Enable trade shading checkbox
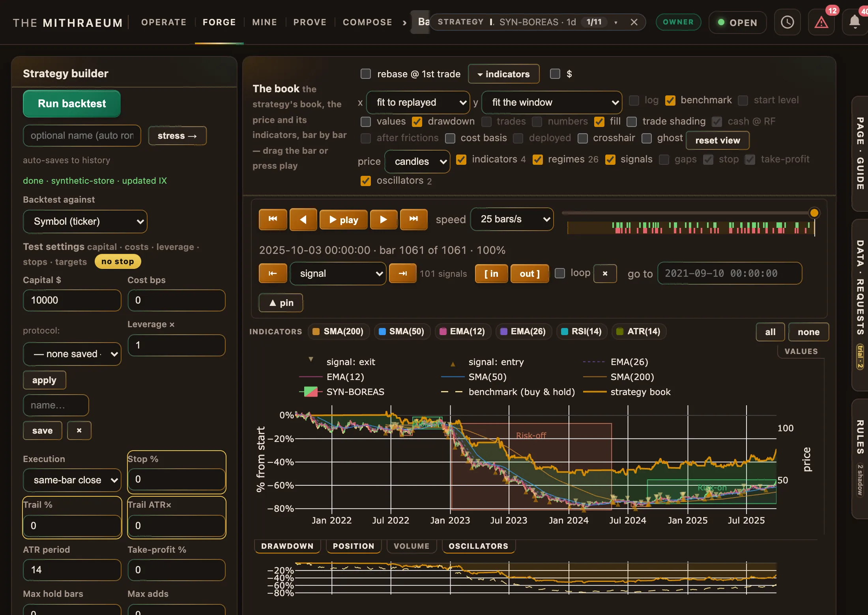 [x=632, y=122]
